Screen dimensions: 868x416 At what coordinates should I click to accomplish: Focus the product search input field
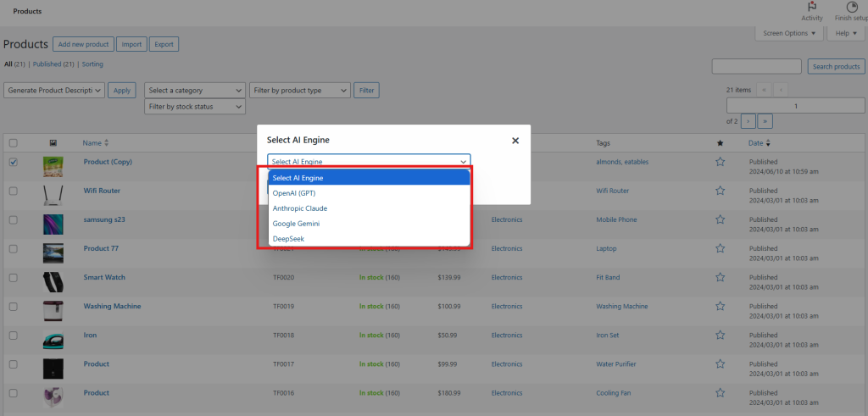coord(757,66)
